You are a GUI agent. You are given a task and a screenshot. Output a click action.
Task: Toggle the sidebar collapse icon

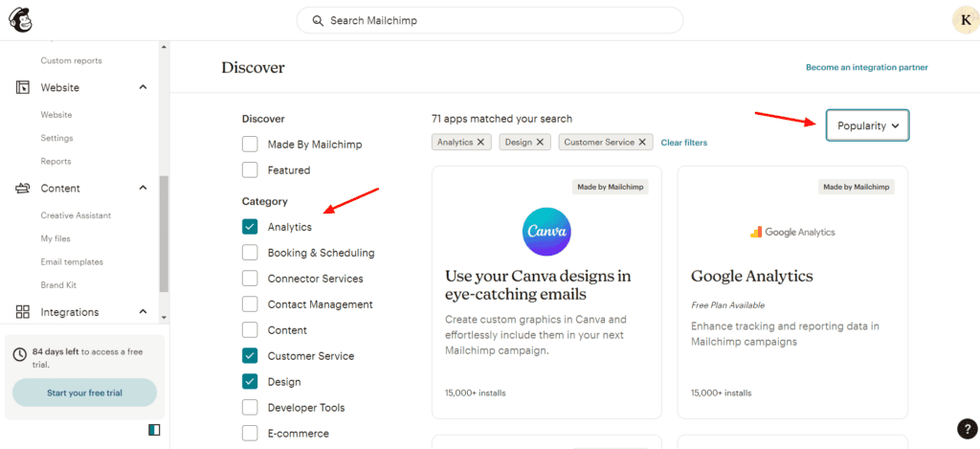[x=154, y=430]
